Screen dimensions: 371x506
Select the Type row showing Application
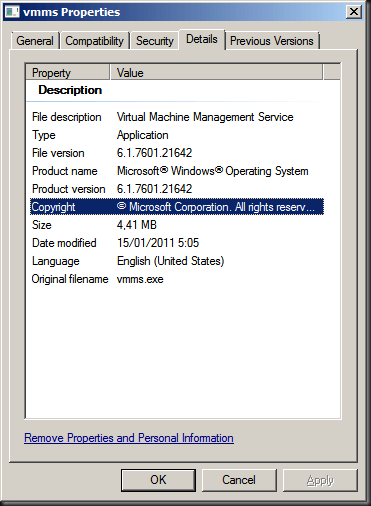[177, 135]
